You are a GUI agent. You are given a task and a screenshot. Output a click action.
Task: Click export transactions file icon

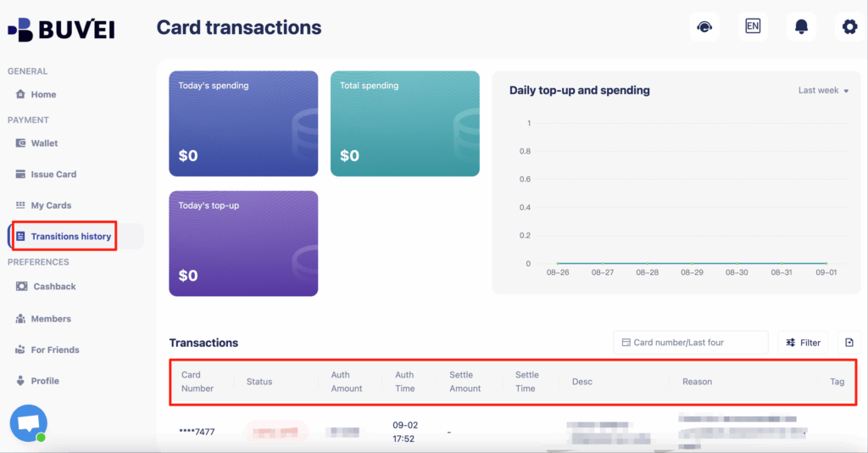click(x=849, y=343)
